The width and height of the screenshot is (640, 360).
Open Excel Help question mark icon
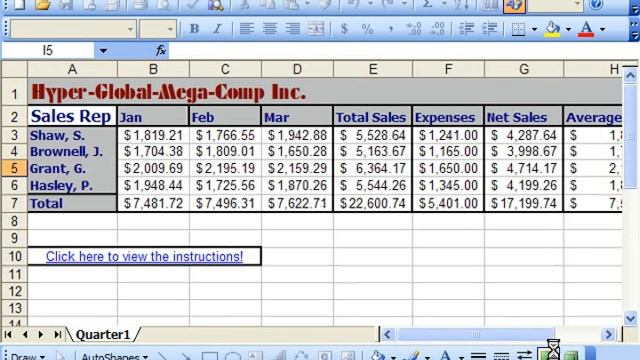tap(596, 4)
